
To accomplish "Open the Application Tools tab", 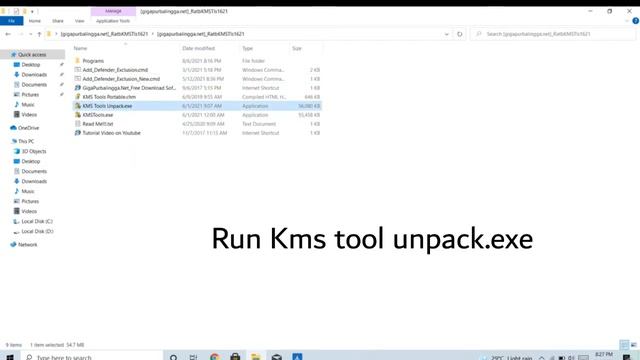I will [113, 21].
